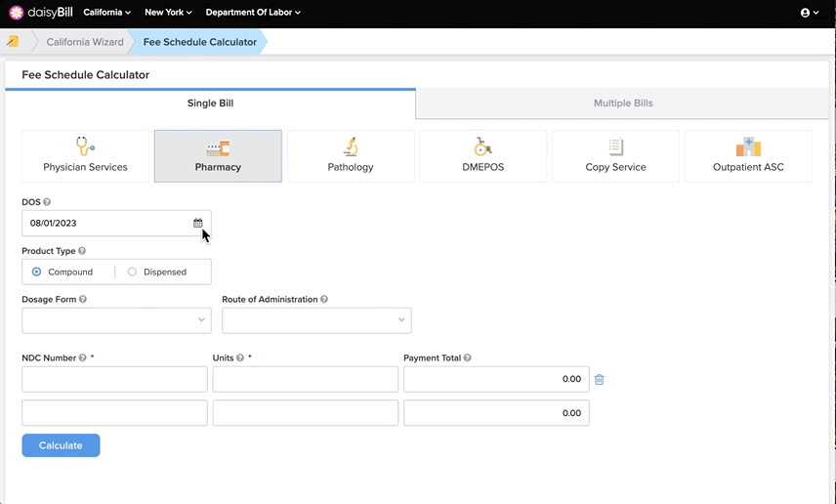Click the help icon next to Dosage Form

point(83,299)
